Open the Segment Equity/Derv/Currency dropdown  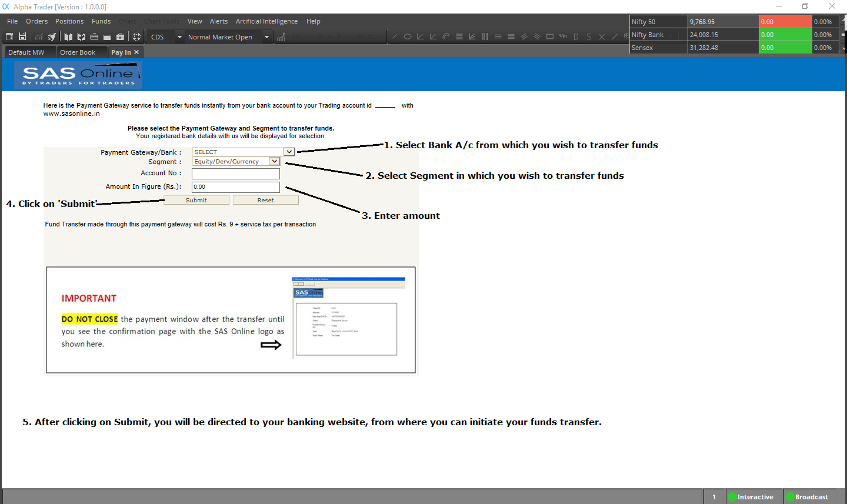(275, 161)
